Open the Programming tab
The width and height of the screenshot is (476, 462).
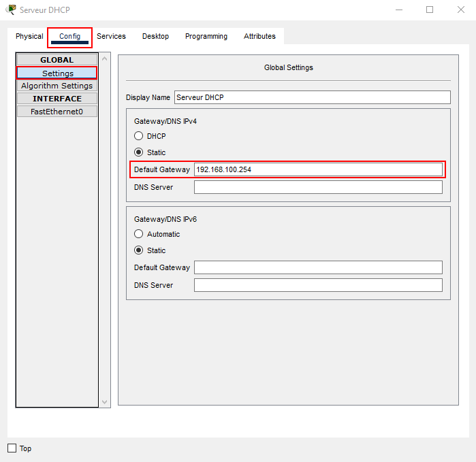click(206, 36)
